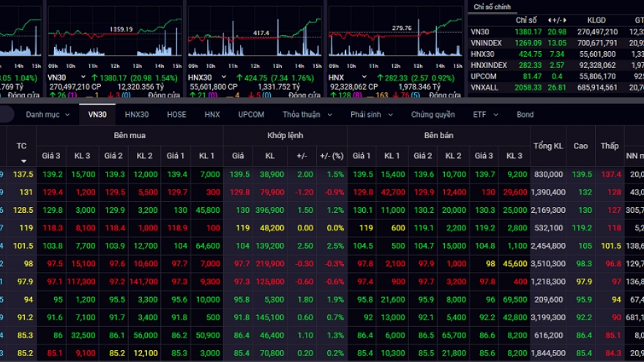
Task: Open the Danh mục dropdown
Action: pyautogui.click(x=48, y=115)
